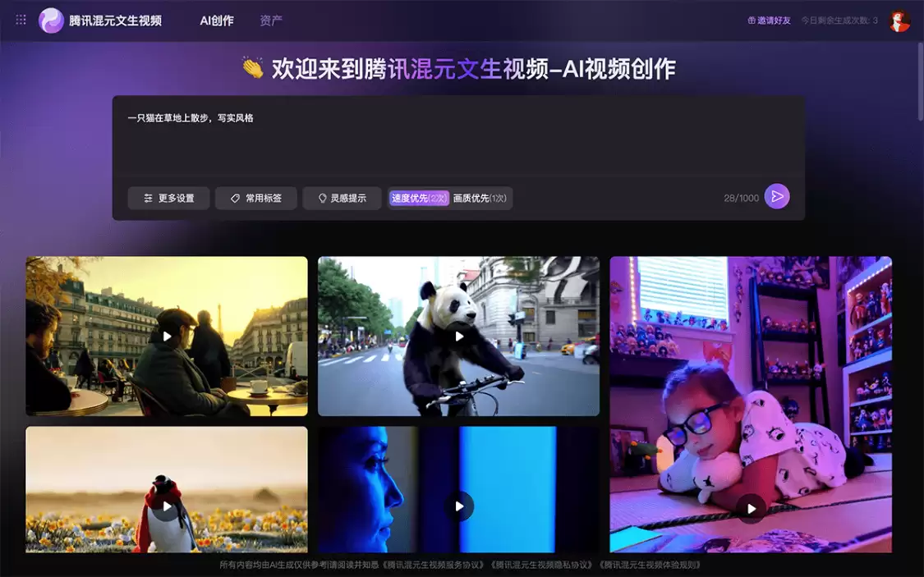Open the 更多设置 settings panel
924x577 pixels.
click(168, 198)
